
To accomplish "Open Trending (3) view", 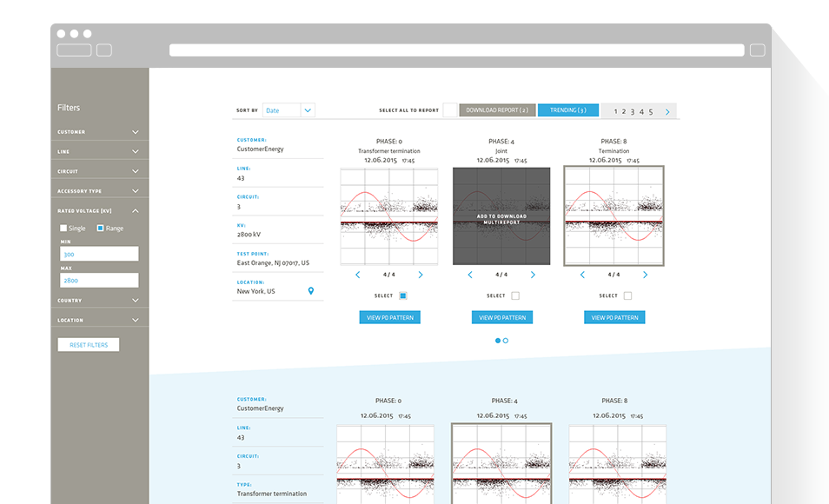I will (567, 110).
